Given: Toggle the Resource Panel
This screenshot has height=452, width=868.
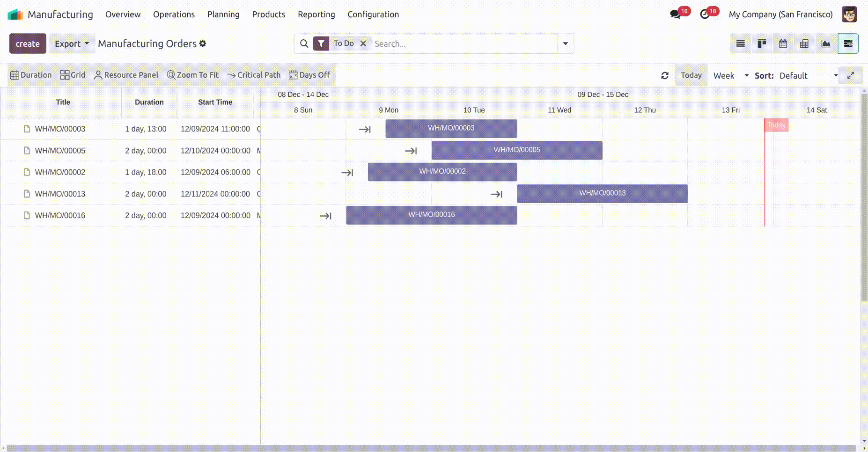Looking at the screenshot, I should (x=126, y=75).
